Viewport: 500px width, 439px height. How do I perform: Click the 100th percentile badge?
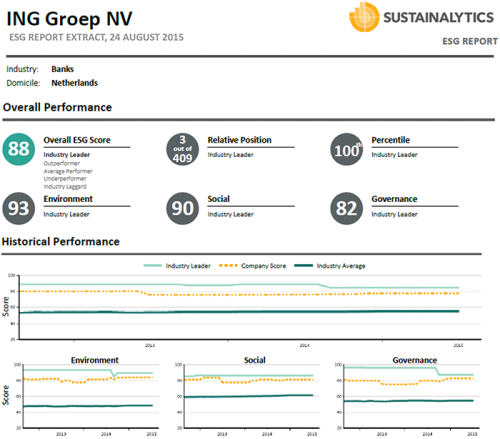pyautogui.click(x=347, y=149)
